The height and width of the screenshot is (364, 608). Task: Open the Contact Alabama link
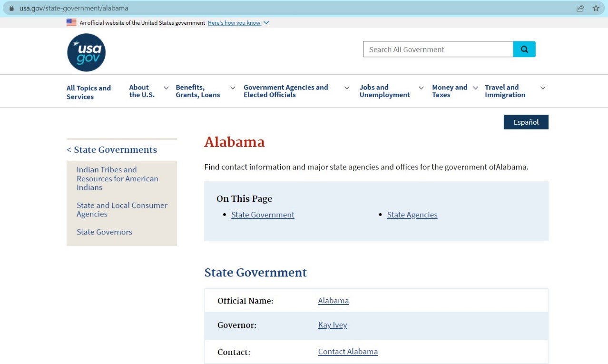[348, 352]
